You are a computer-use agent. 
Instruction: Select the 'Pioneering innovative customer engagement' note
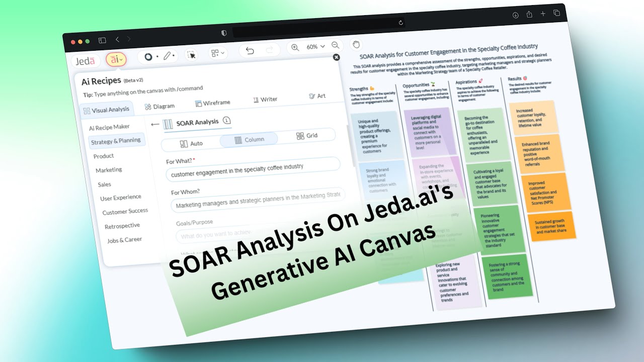tap(499, 229)
